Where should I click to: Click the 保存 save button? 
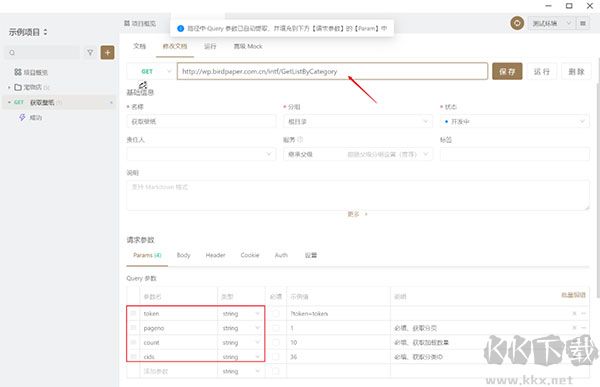tap(507, 72)
